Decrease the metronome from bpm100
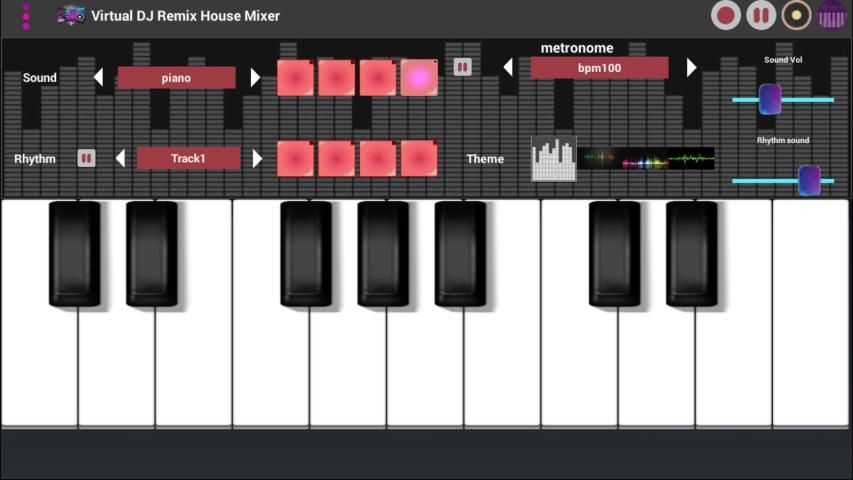853x480 pixels. [508, 67]
